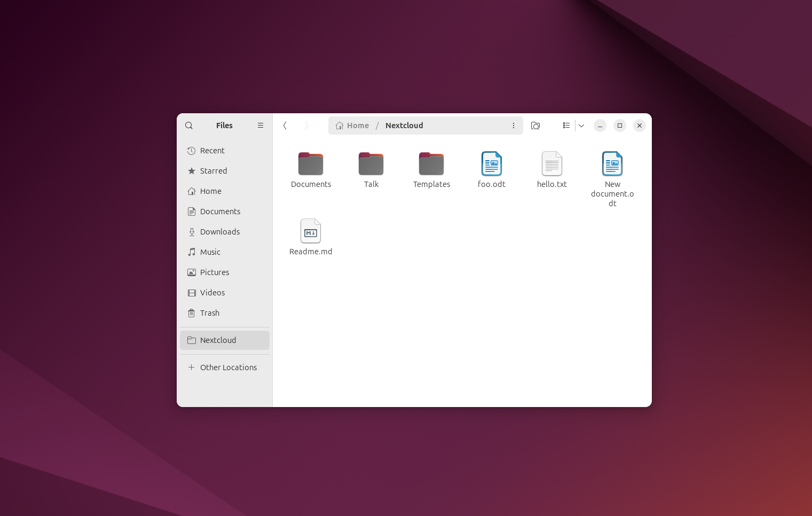This screenshot has height=516, width=812.
Task: Maximize the Files window
Action: (620, 126)
